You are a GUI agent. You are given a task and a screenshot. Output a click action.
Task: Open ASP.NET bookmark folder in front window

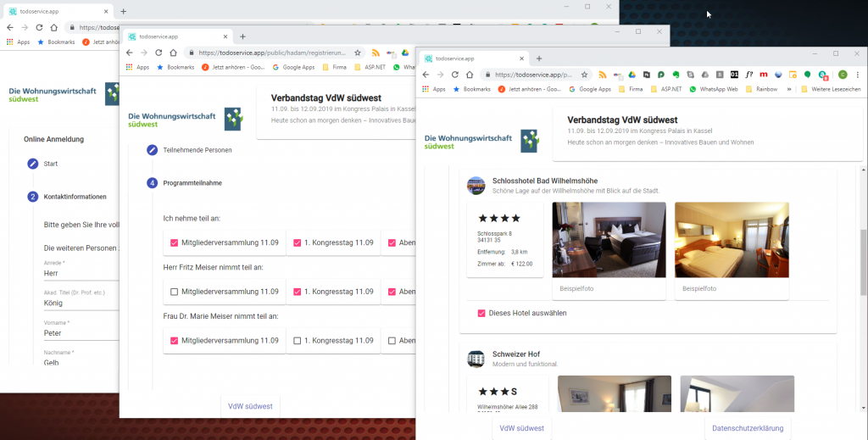pos(666,89)
